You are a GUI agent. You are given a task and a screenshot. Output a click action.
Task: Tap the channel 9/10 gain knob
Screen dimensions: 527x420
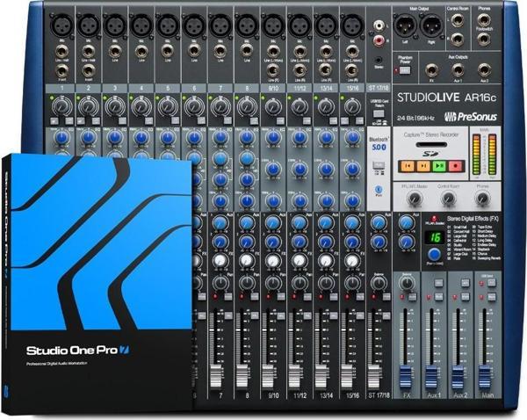coord(273,106)
